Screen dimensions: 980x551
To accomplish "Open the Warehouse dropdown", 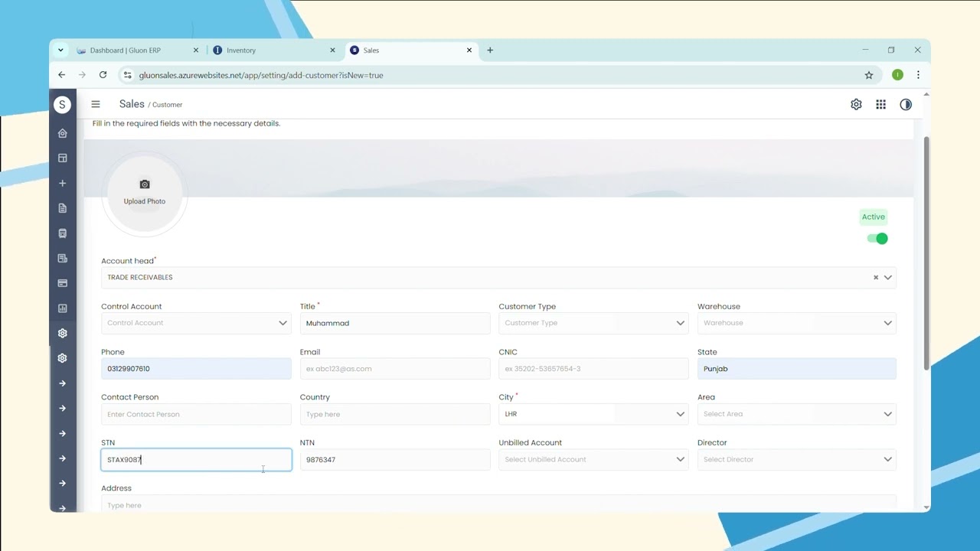I will pos(796,323).
